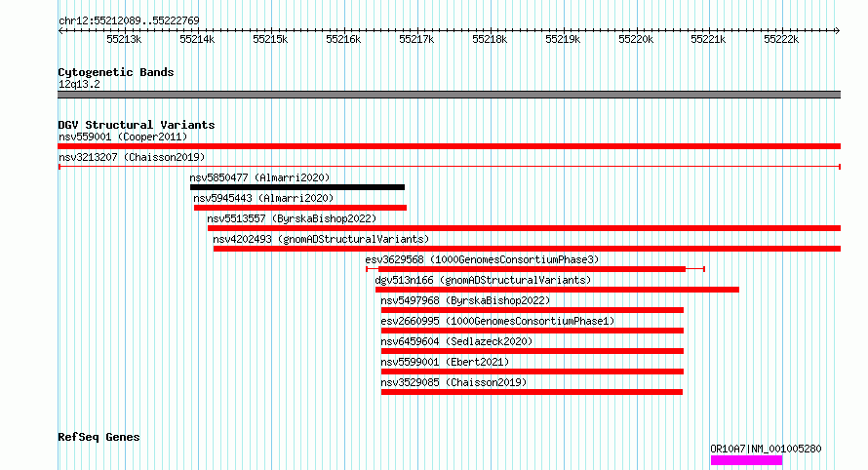Open nsv5850477 (Almarri2020) variant label
868x470 pixels.
pos(259,177)
